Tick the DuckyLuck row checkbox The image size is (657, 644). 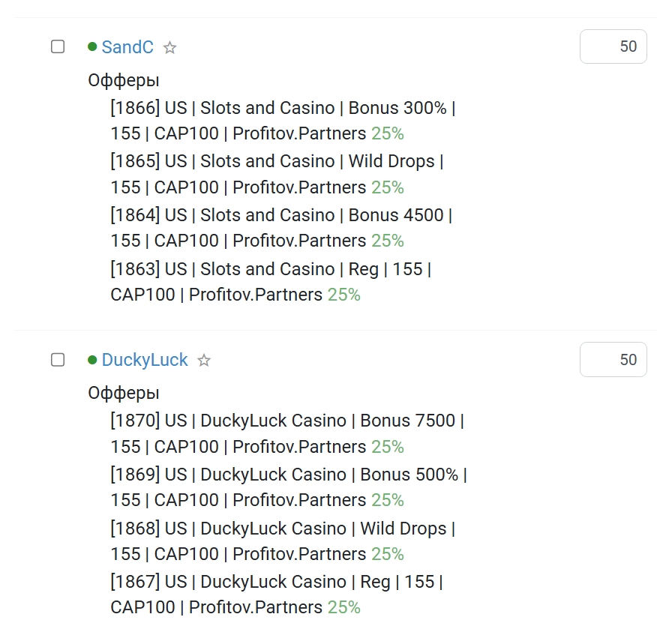point(58,360)
